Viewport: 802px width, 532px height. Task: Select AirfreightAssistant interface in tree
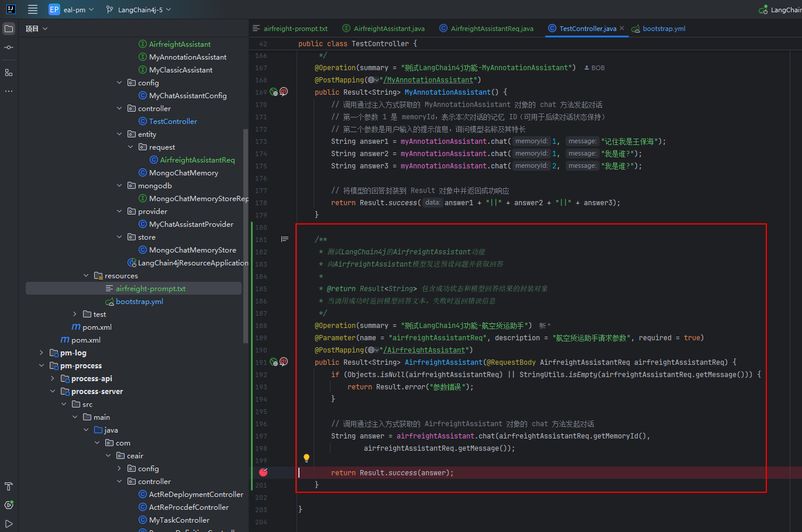point(180,44)
